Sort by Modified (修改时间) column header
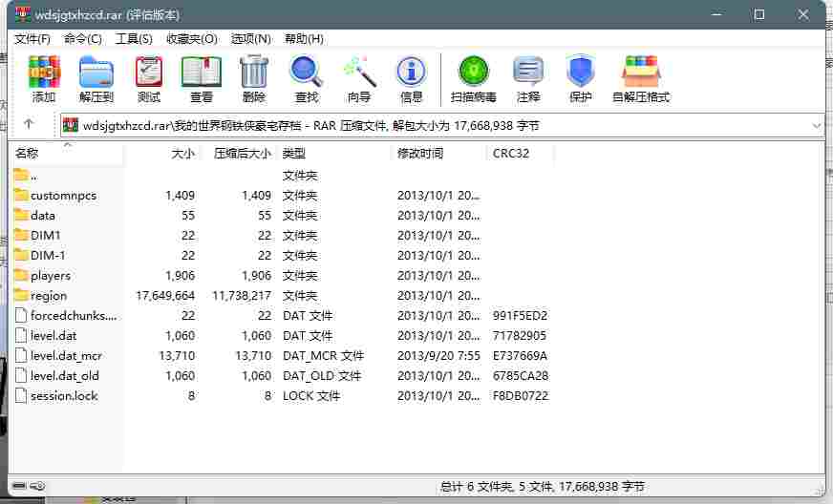 tap(439, 154)
